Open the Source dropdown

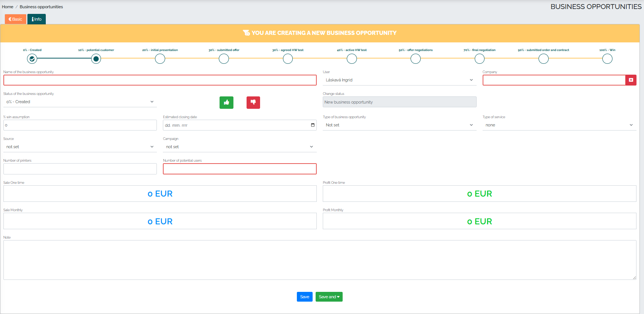click(80, 147)
